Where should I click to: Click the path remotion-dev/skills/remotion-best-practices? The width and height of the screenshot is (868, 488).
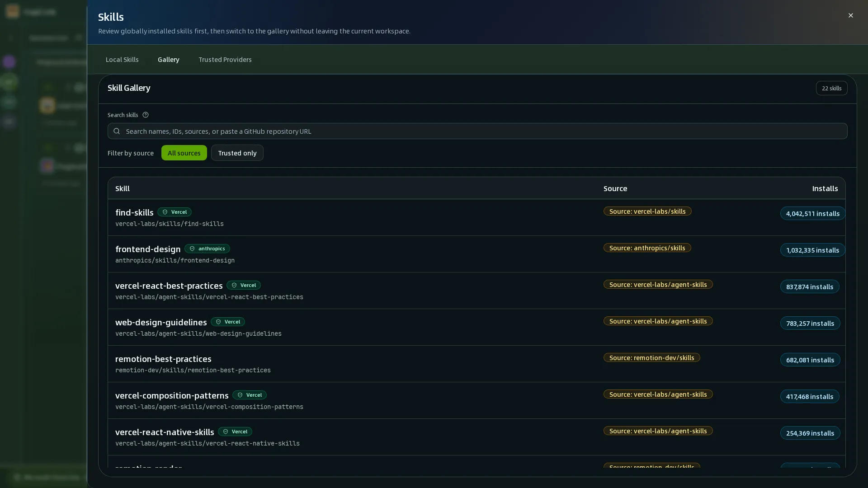click(x=193, y=370)
